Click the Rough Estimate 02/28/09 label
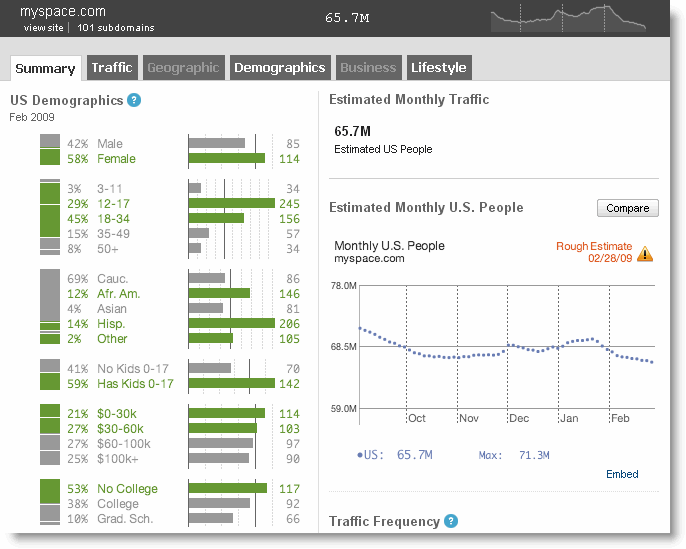Viewport: 686px width, 549px height. 594,252
